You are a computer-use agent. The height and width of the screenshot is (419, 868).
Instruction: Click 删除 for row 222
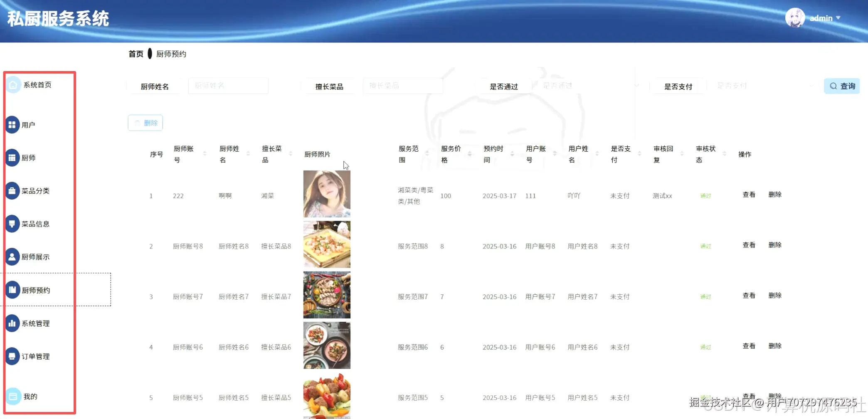click(x=775, y=195)
